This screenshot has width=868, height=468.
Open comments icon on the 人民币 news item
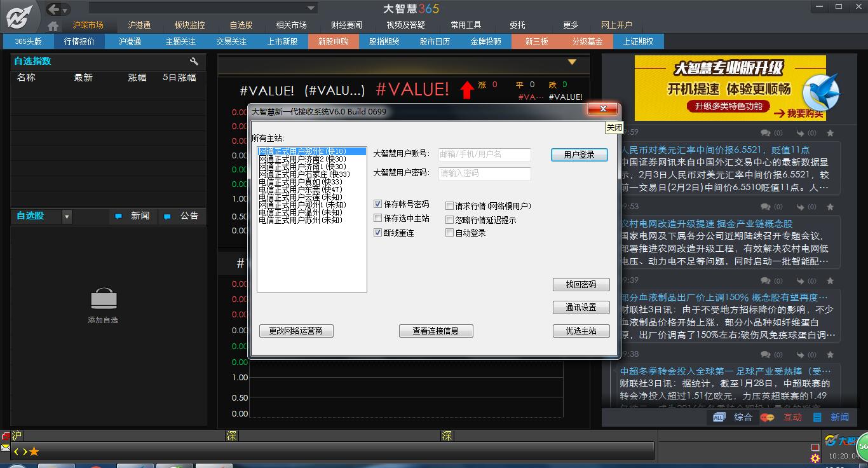pyautogui.click(x=766, y=133)
